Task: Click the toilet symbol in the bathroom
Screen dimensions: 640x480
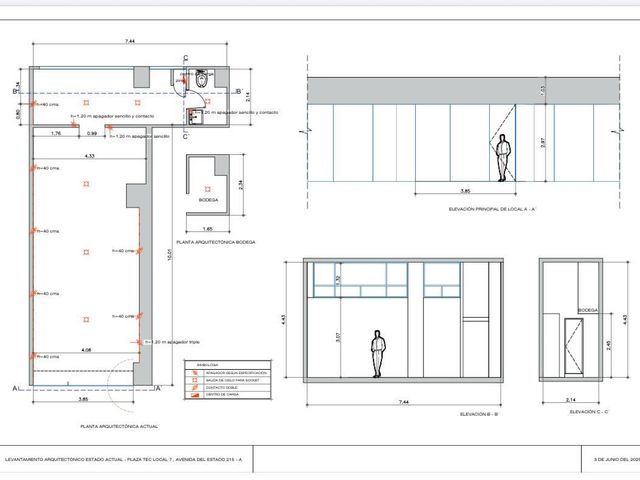Action: pyautogui.click(x=202, y=78)
